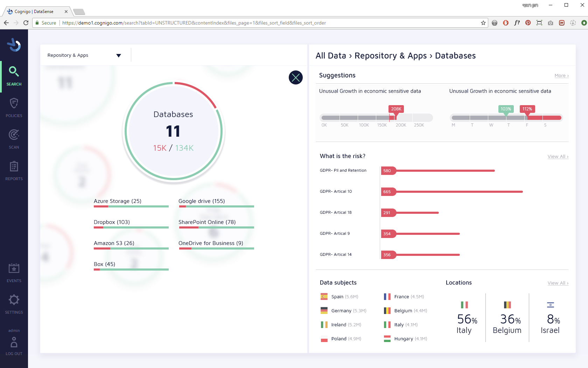Screen dimensions: 588x368
Task: Open the Reports clipboard icon
Action: 14,166
